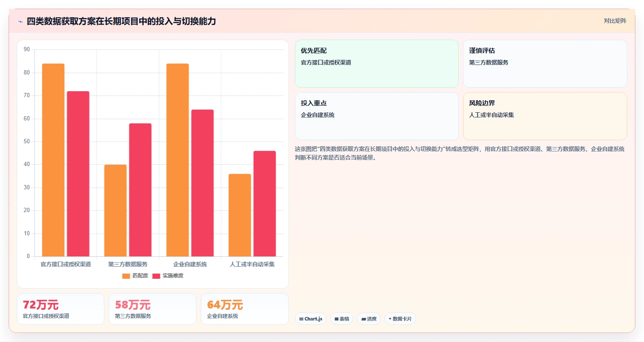Screen dimensions: 644x342
Task: Select the 58万元 stat card
Action: pyautogui.click(x=153, y=309)
